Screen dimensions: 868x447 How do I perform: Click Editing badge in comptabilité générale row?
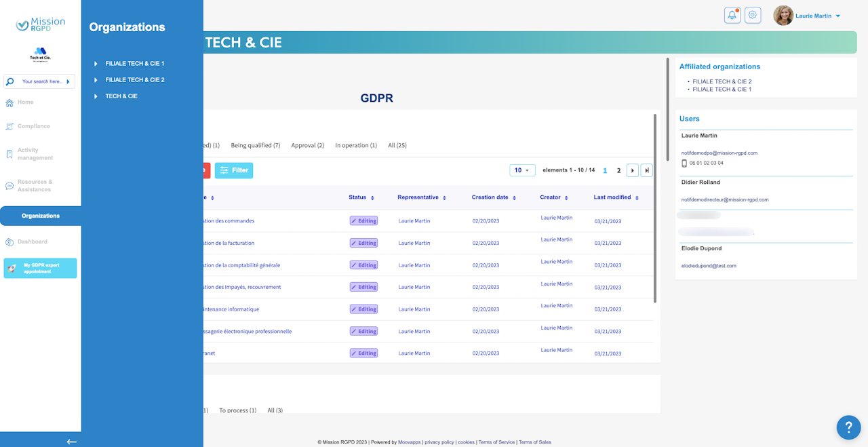click(x=363, y=265)
